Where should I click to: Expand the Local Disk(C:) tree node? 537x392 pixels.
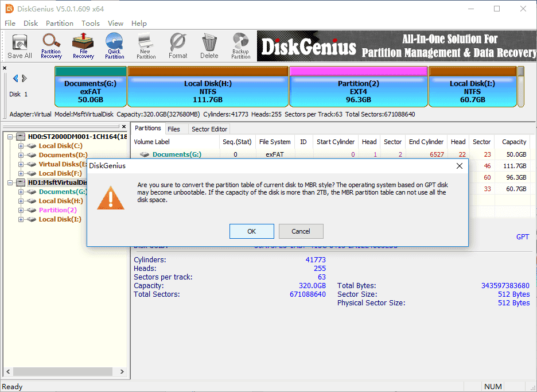pyautogui.click(x=21, y=146)
